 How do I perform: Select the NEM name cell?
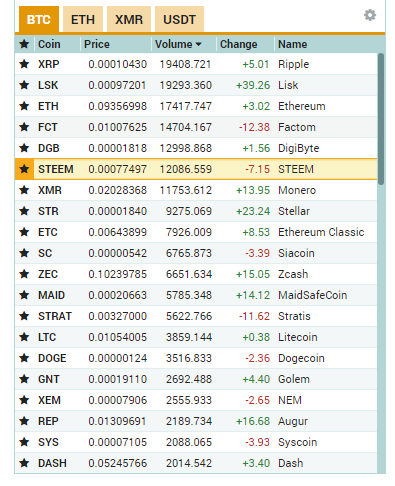(x=290, y=400)
